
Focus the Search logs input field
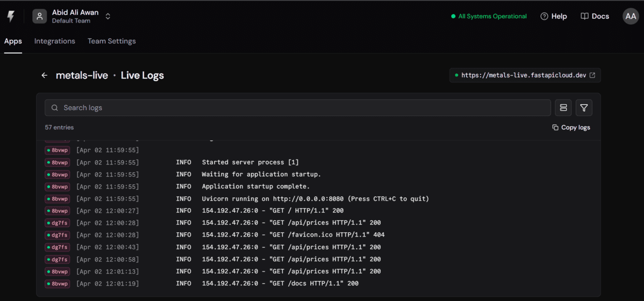298,107
